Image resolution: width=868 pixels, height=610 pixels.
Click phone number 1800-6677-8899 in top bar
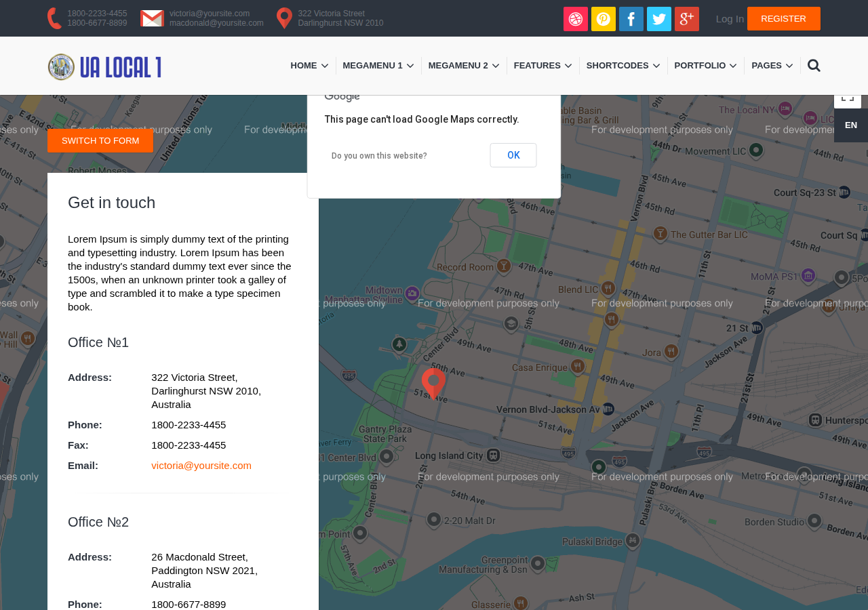[x=97, y=23]
